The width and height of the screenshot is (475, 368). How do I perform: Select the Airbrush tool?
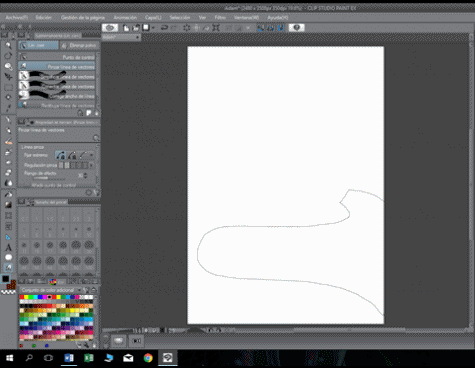click(x=8, y=152)
